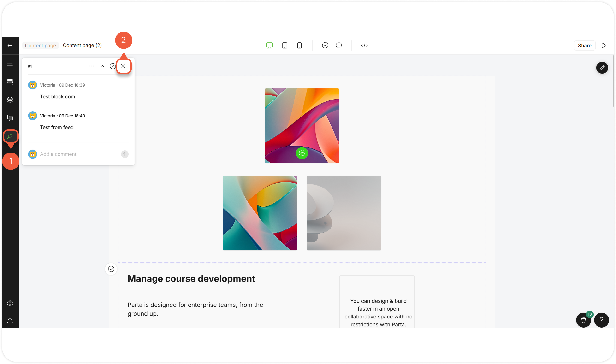Switch to tablet preview mode
616x364 pixels.
pyautogui.click(x=284, y=45)
